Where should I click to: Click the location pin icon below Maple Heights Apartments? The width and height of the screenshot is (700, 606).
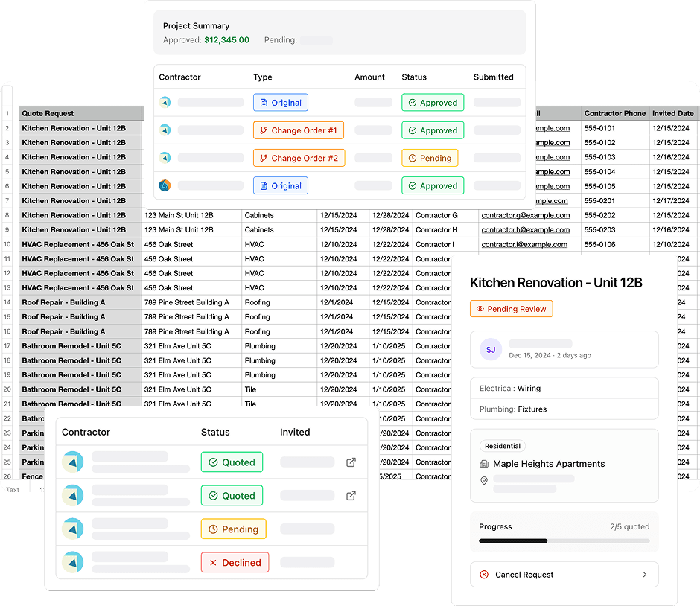pyautogui.click(x=484, y=481)
